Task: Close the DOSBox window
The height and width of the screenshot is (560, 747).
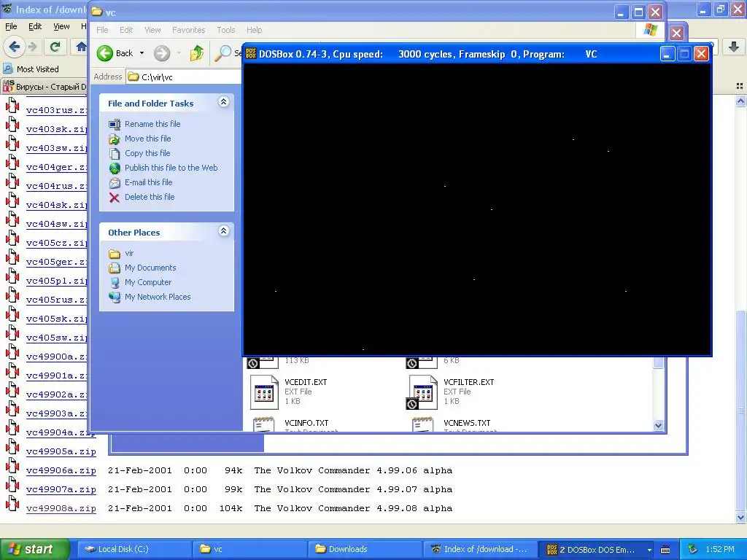Action: tap(701, 54)
